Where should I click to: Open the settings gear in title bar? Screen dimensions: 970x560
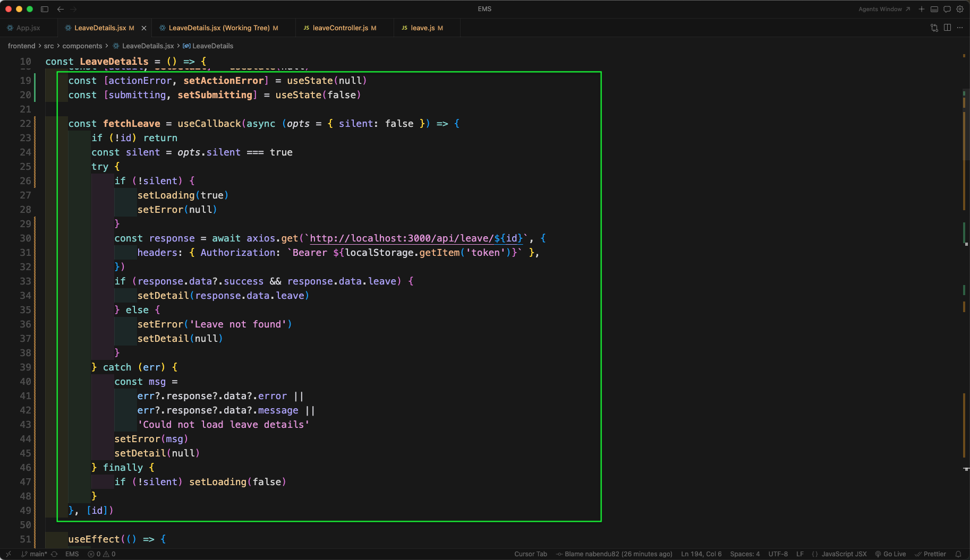(960, 9)
